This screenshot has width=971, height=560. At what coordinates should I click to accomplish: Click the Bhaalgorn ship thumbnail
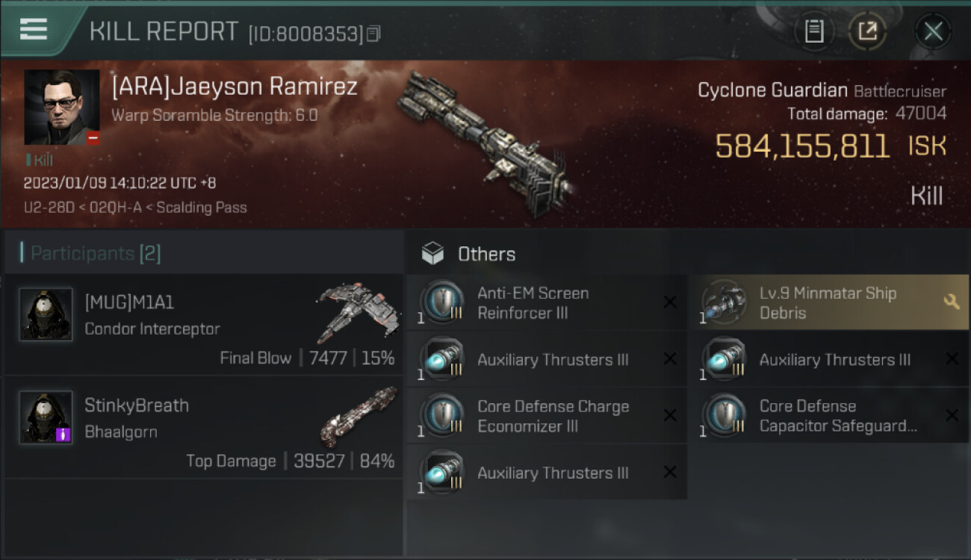coord(359,416)
